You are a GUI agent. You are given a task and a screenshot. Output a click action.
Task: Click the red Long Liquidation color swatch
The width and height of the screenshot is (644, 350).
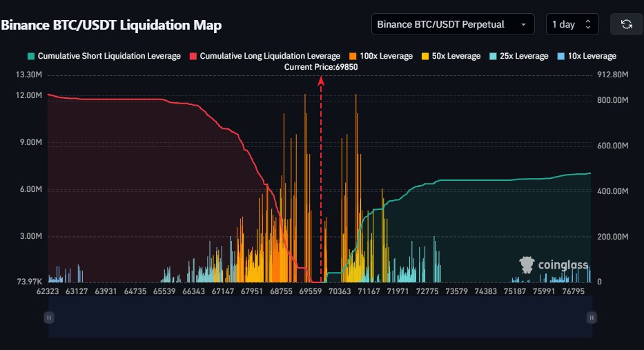193,57
